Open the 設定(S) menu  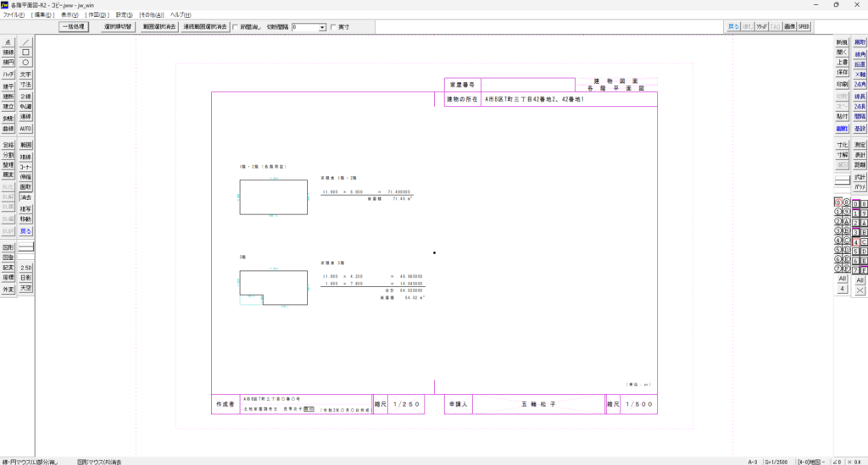(x=124, y=15)
